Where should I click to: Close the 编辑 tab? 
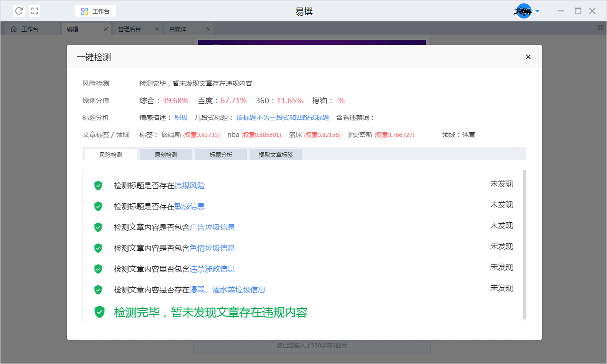click(106, 29)
